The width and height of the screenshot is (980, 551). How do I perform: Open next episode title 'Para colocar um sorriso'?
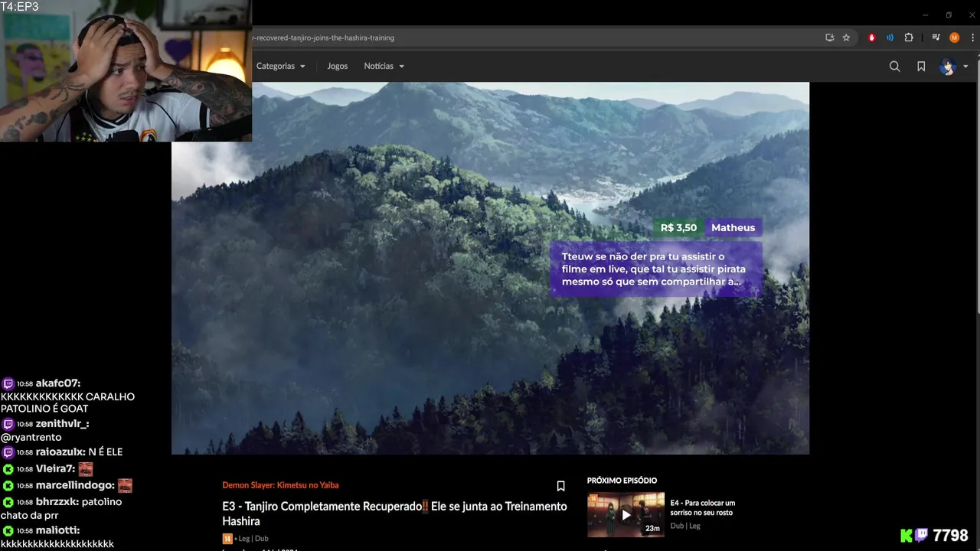[x=702, y=507]
